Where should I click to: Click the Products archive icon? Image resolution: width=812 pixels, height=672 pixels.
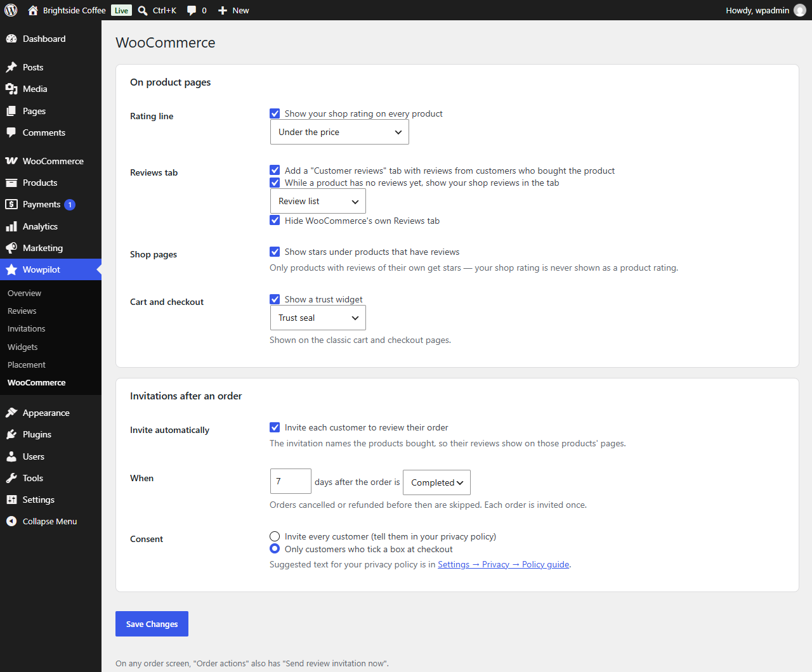pyautogui.click(x=11, y=183)
